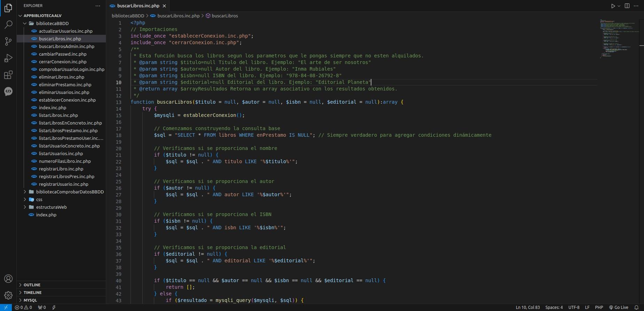This screenshot has height=311, width=644.
Task: Open index.inc.php file
Action: click(x=61, y=107)
